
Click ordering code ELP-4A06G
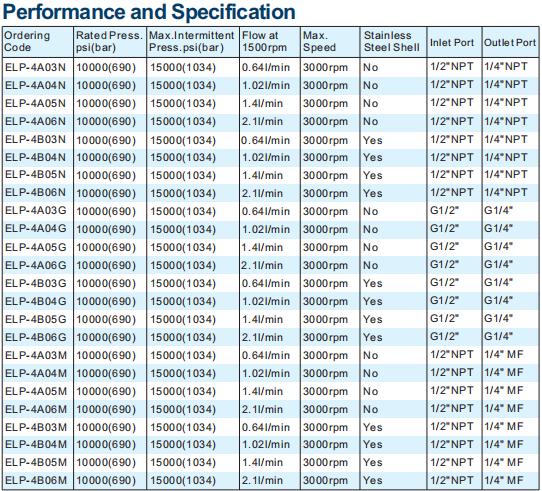(x=36, y=265)
